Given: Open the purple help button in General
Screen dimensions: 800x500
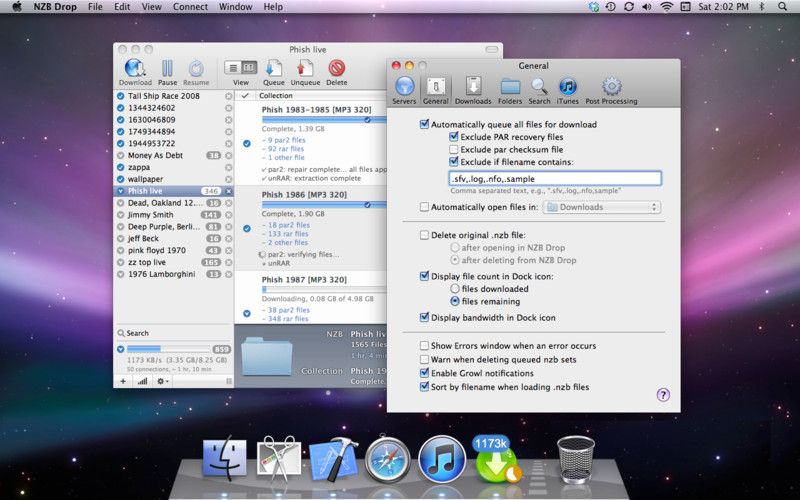Looking at the screenshot, I should (663, 395).
